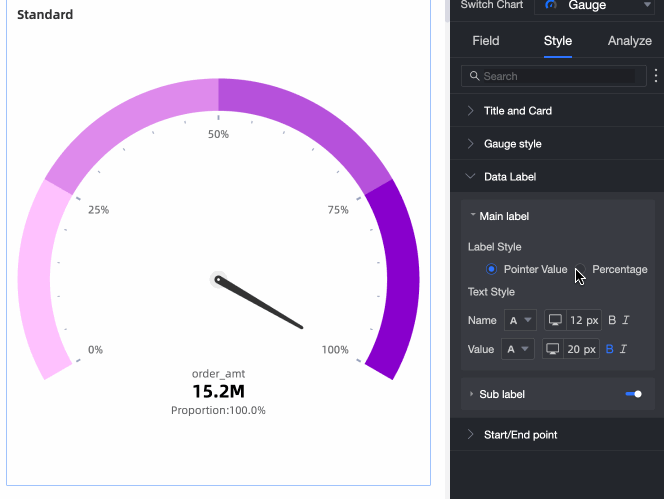Click the 100% tick label
664x499 pixels.
pyautogui.click(x=335, y=349)
